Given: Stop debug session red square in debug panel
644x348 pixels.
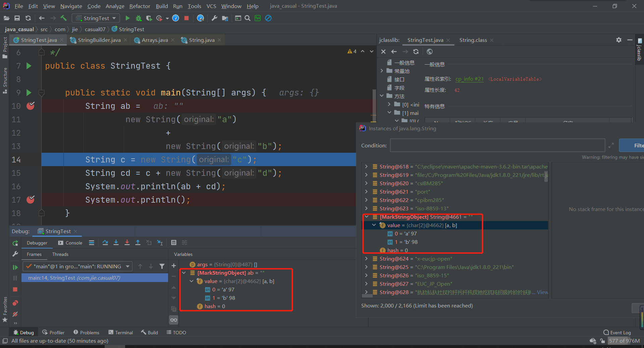Looking at the screenshot, I should [x=15, y=289].
